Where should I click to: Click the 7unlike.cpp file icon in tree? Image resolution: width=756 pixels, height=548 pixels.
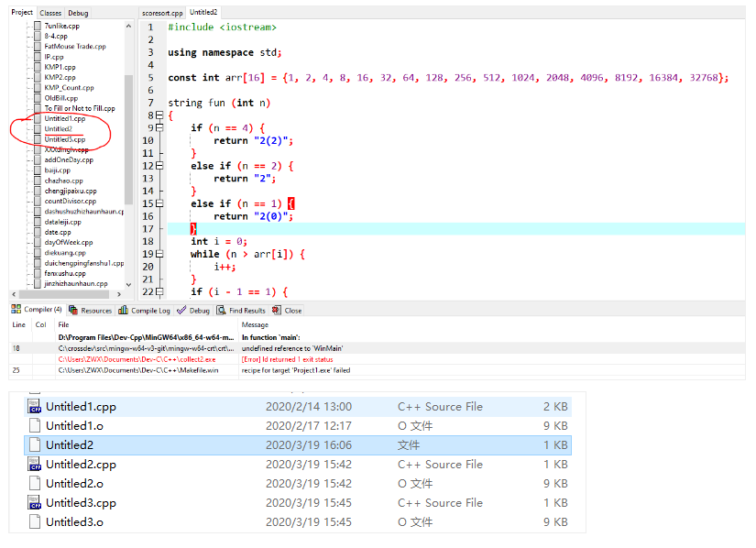click(x=38, y=26)
